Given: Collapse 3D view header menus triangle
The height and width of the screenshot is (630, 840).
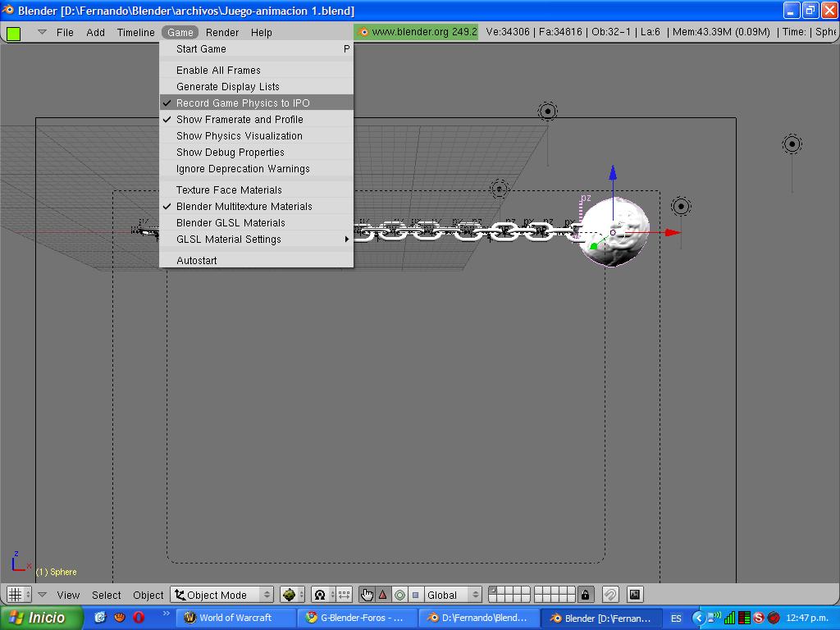Looking at the screenshot, I should point(43,595).
